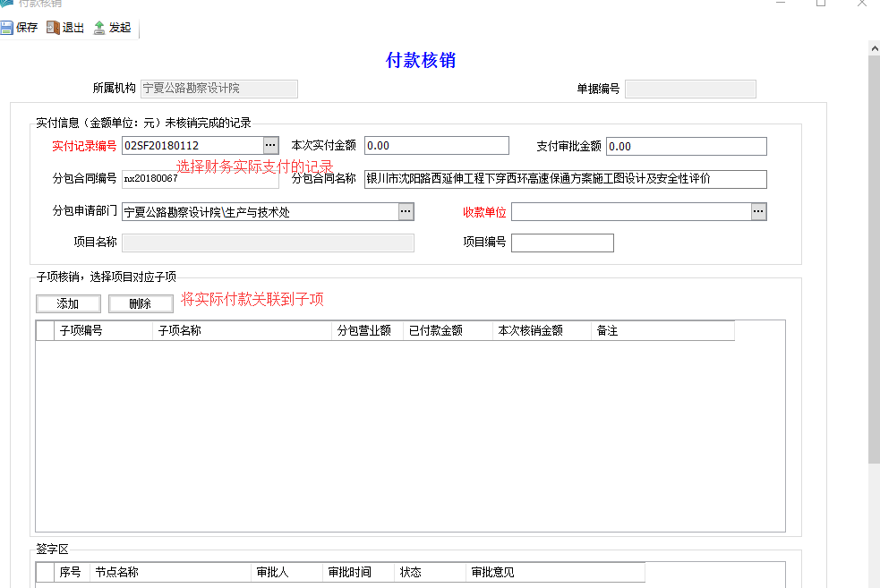Click the 分包合同名称 field
Viewport: 880px width, 588px height.
point(565,179)
